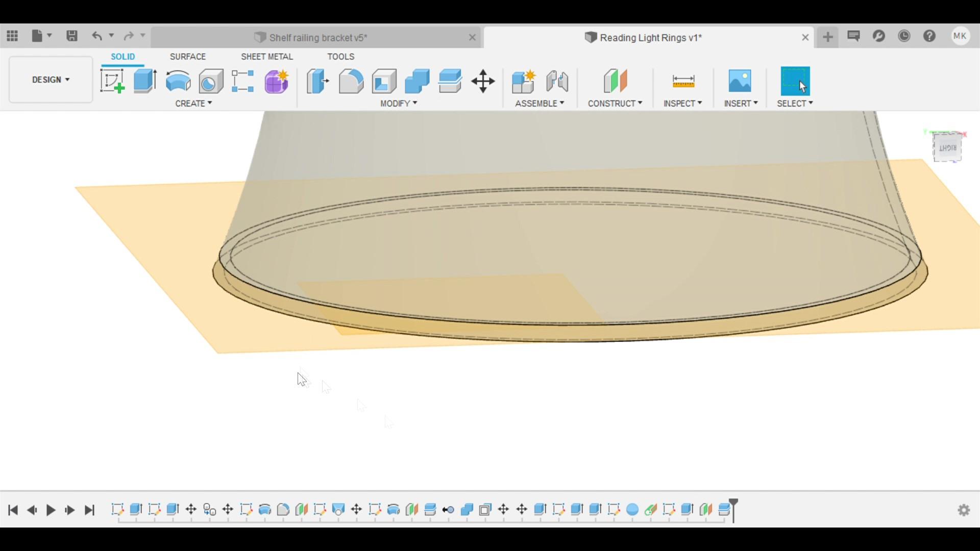The image size is (980, 551).
Task: Select the Revolve tool
Action: point(177,81)
